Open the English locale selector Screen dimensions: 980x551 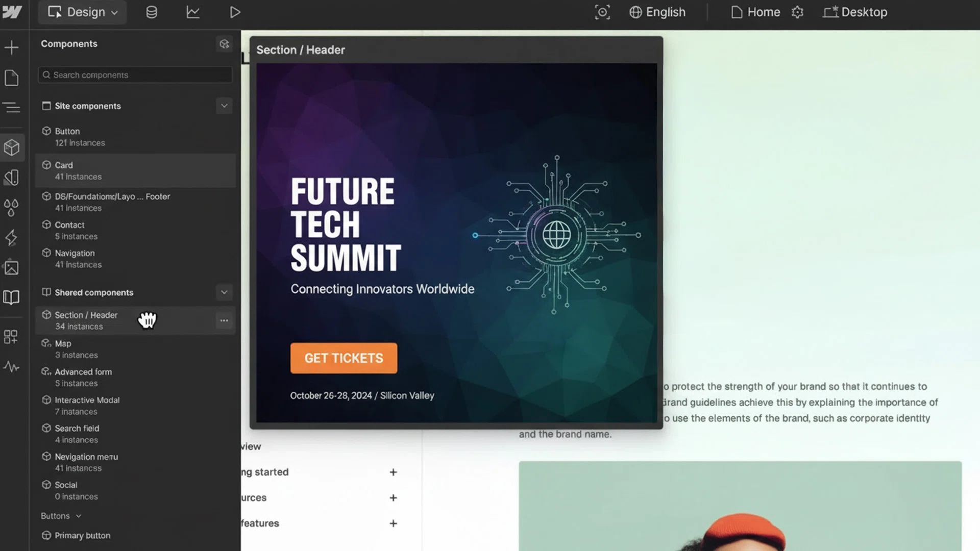click(657, 12)
